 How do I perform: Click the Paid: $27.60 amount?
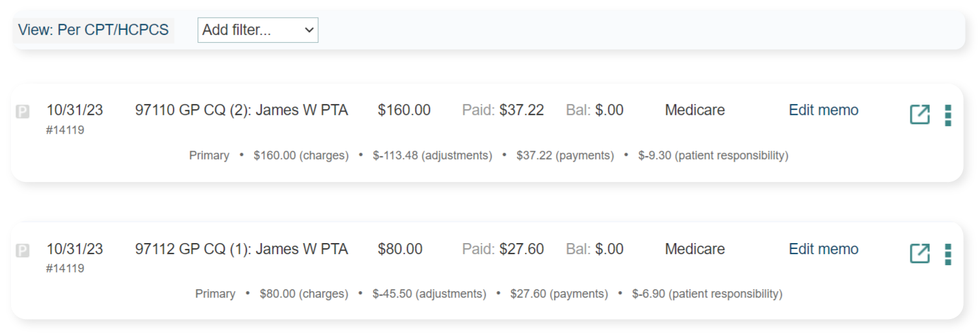503,249
